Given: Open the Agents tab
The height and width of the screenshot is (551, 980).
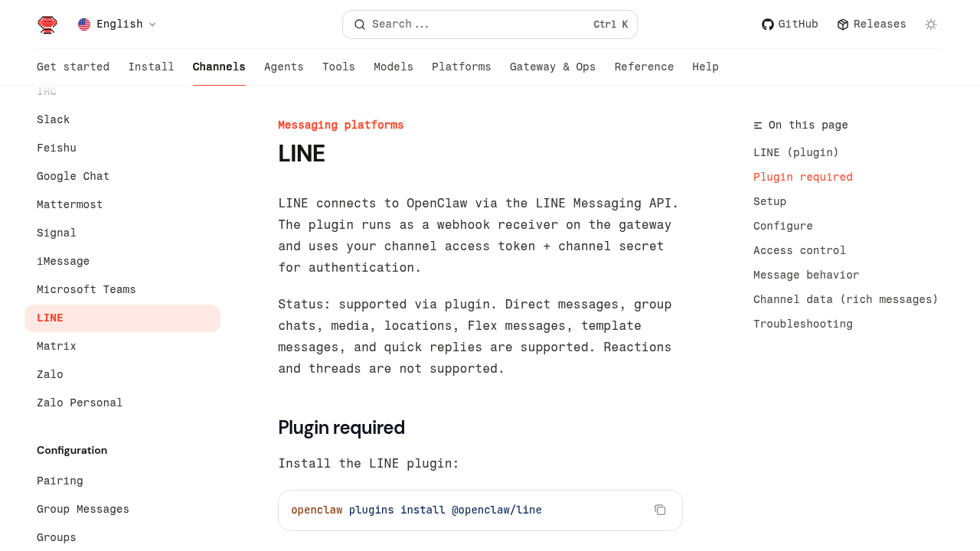Looking at the screenshot, I should point(284,67).
